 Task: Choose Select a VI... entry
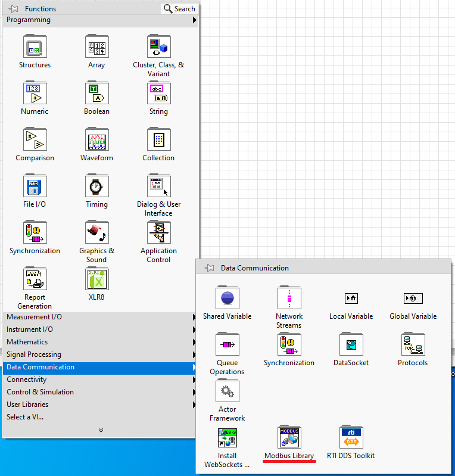click(99, 417)
